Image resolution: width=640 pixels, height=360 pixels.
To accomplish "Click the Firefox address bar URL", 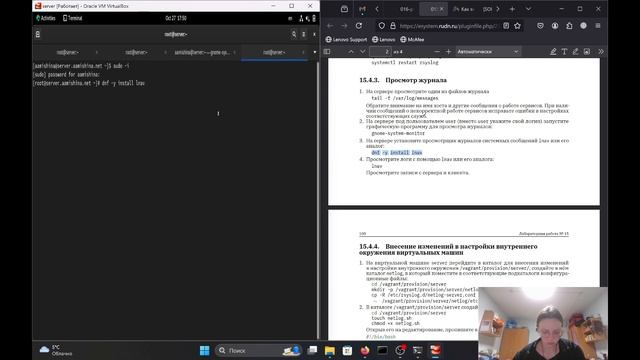I will (448, 26).
